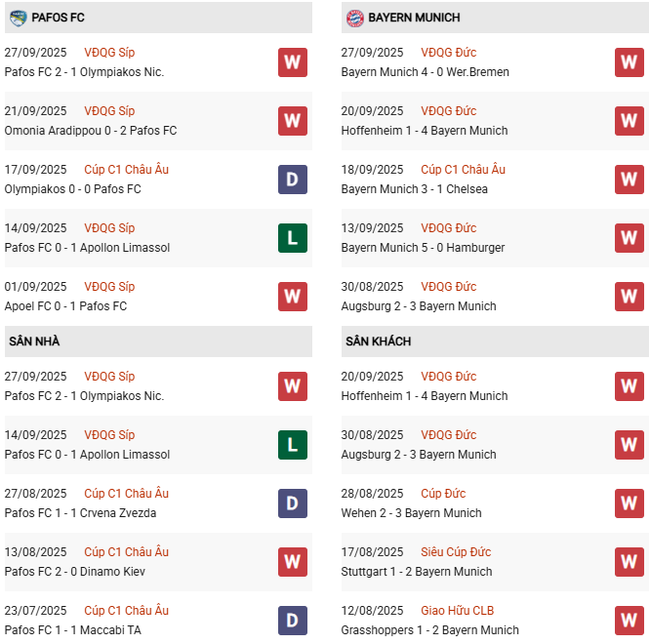Screen dimensions: 650x644
Task: Click the D badge for Pafos vs Maccabi TA
Action: click(x=292, y=621)
